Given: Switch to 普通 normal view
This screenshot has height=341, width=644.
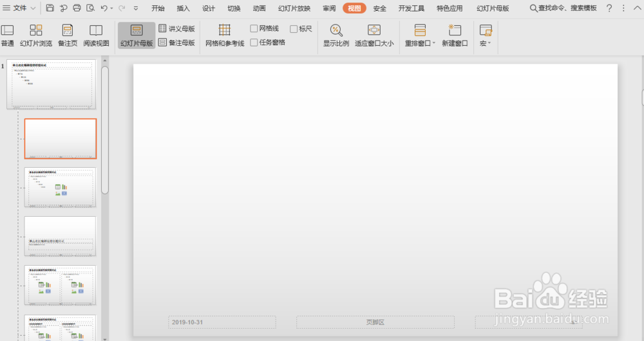Looking at the screenshot, I should (x=7, y=35).
